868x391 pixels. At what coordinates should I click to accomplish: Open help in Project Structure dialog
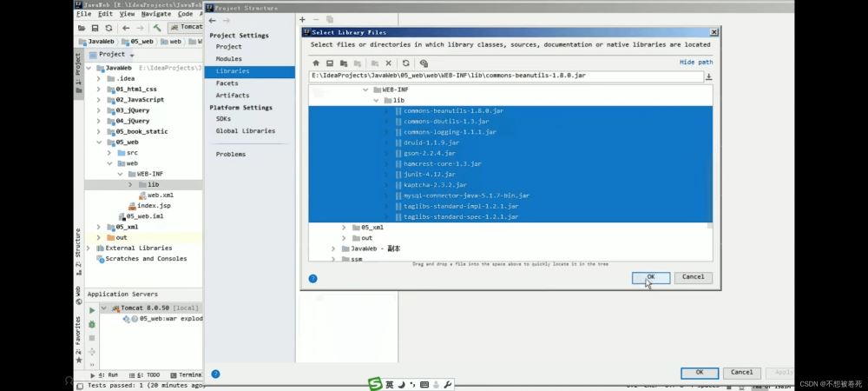[215, 374]
